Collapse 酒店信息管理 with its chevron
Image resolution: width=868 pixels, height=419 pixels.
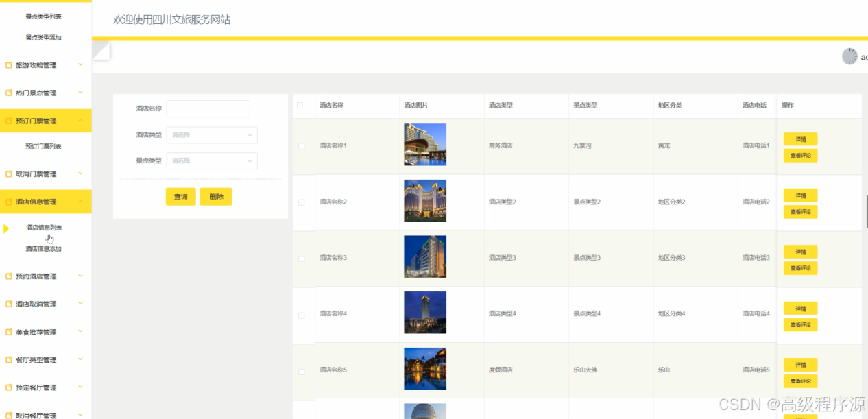coord(80,201)
